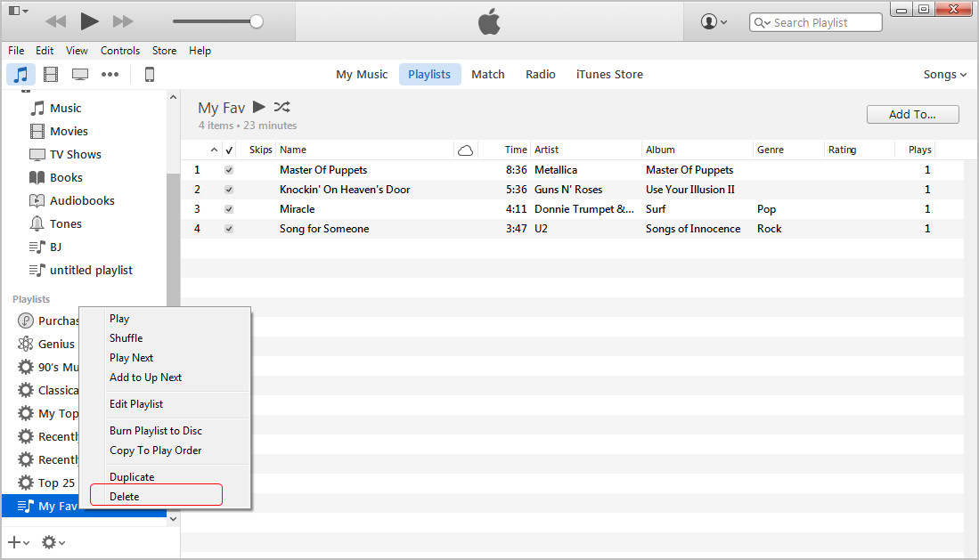
Task: Open the More (three dots) library menu
Action: click(110, 74)
